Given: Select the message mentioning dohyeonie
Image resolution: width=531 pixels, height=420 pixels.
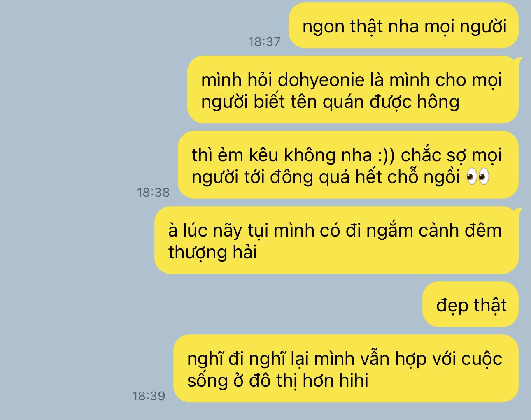Looking at the screenshot, I should (353, 90).
